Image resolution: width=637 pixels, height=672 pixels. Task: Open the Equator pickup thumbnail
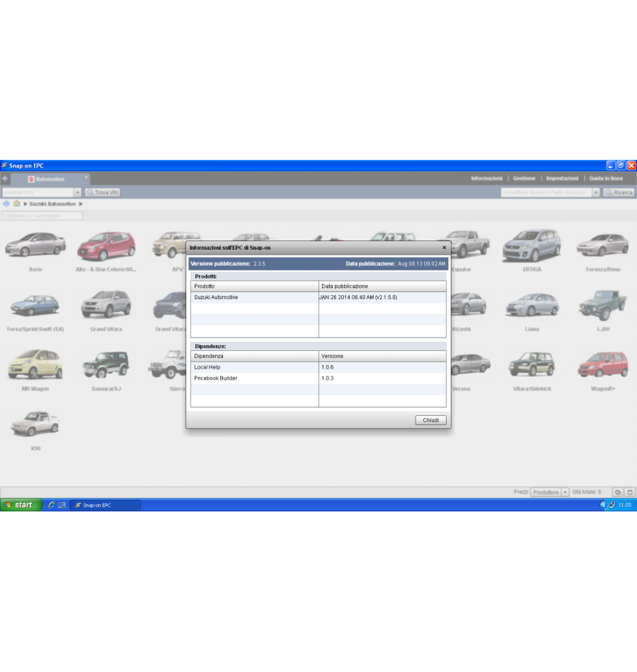pos(470,243)
